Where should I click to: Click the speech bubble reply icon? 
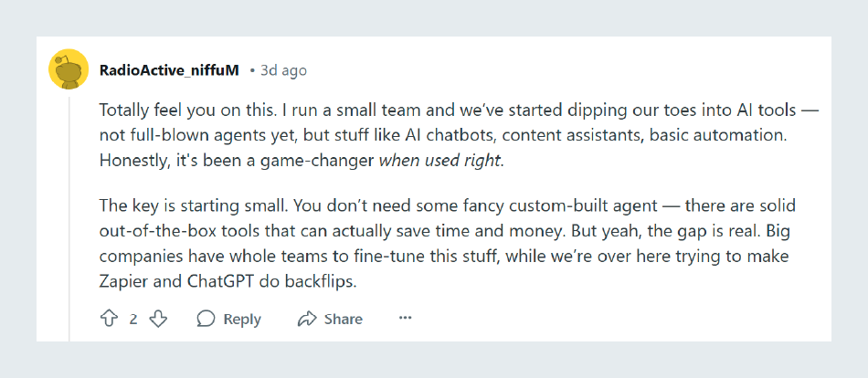point(206,319)
